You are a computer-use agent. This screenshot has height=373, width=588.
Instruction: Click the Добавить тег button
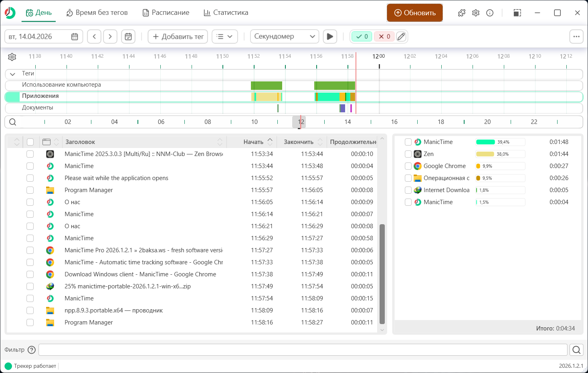(178, 36)
